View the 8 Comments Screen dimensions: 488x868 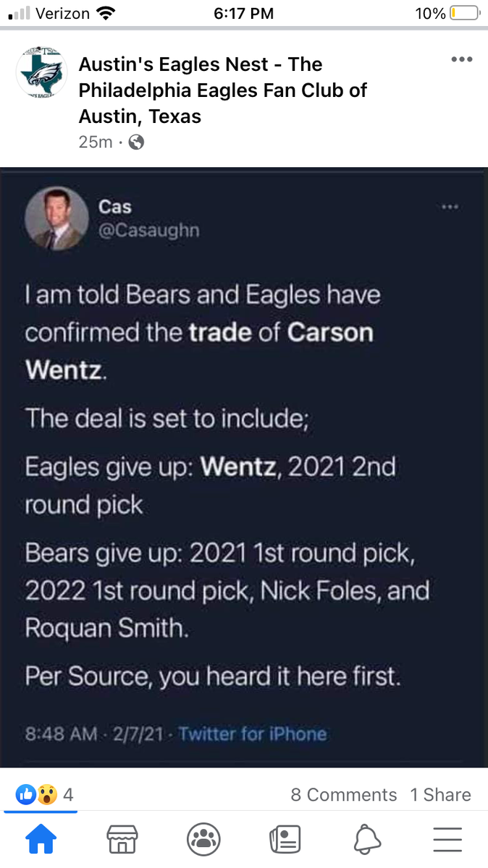pyautogui.click(x=343, y=795)
